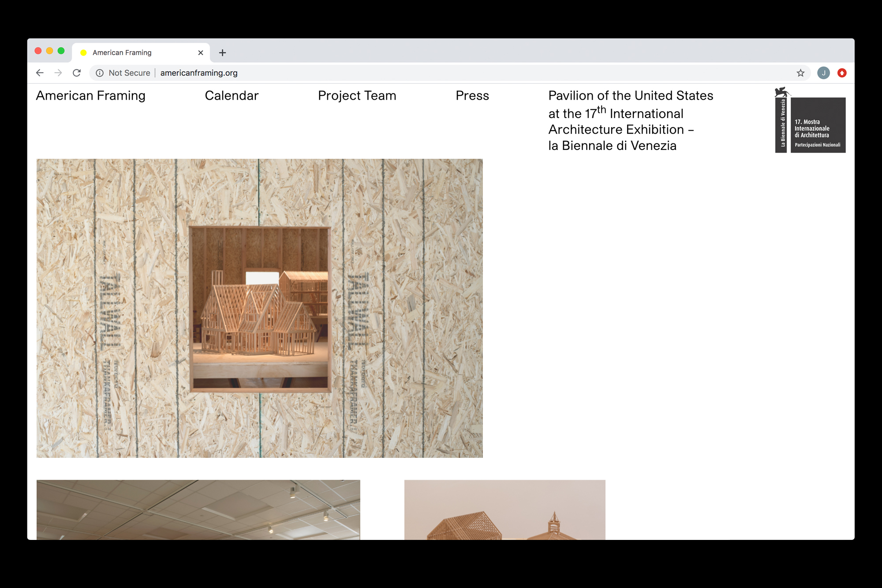This screenshot has width=882, height=588.
Task: Open a new browser tab with the plus button
Action: pyautogui.click(x=223, y=52)
